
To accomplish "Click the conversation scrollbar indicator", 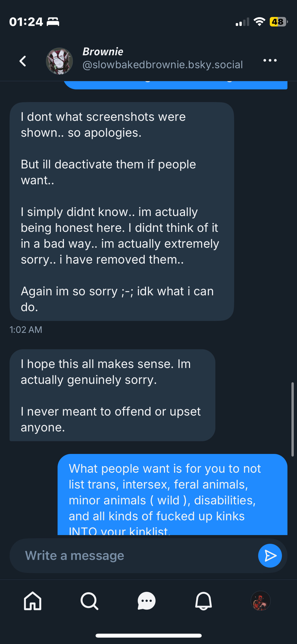I will pyautogui.click(x=292, y=419).
